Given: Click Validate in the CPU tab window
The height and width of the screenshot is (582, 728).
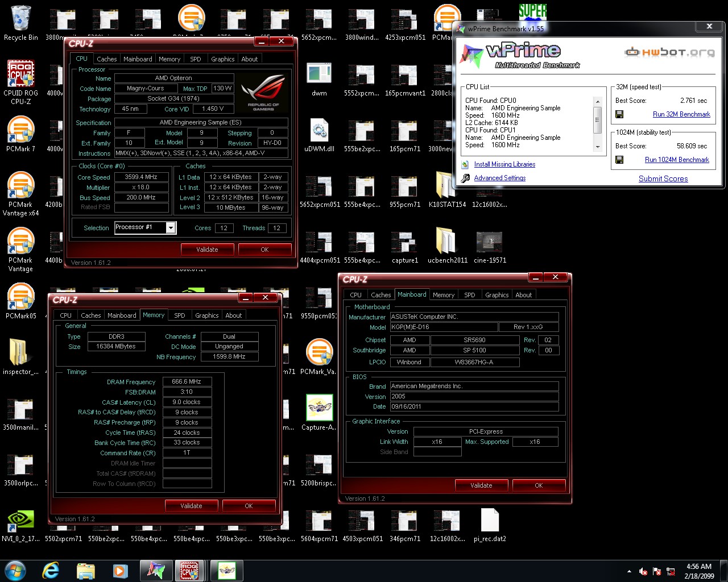Looking at the screenshot, I should (207, 250).
